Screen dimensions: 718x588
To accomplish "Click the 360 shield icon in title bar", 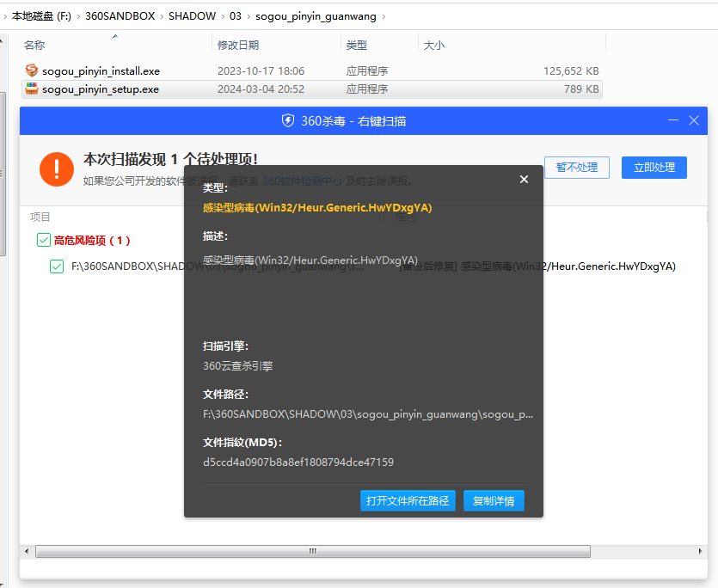I will coord(287,121).
